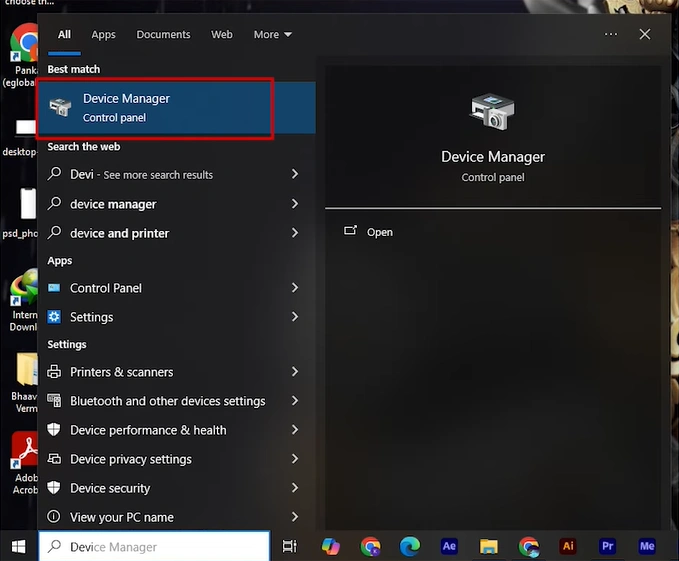679x561 pixels.
Task: Expand arrow beside 'device and printer' suggestion
Action: (x=295, y=233)
